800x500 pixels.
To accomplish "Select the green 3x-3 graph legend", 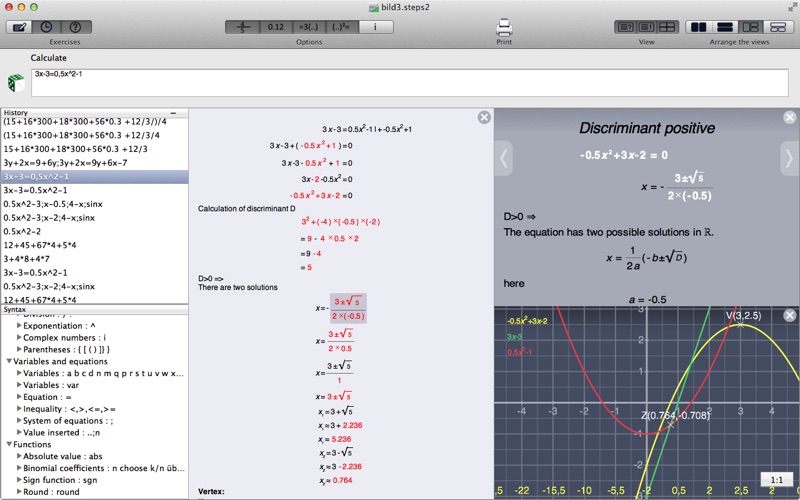I will (514, 337).
